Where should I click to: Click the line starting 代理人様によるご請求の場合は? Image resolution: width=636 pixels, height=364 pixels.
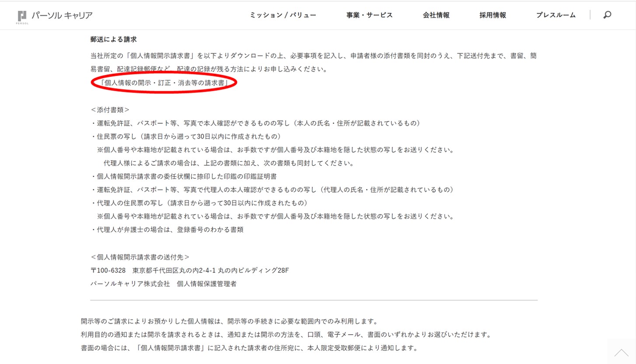[x=228, y=163]
